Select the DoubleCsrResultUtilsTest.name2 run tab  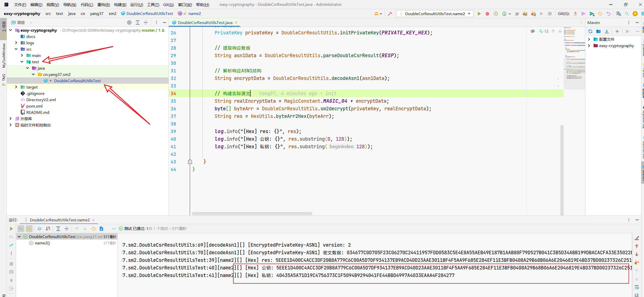pos(60,220)
